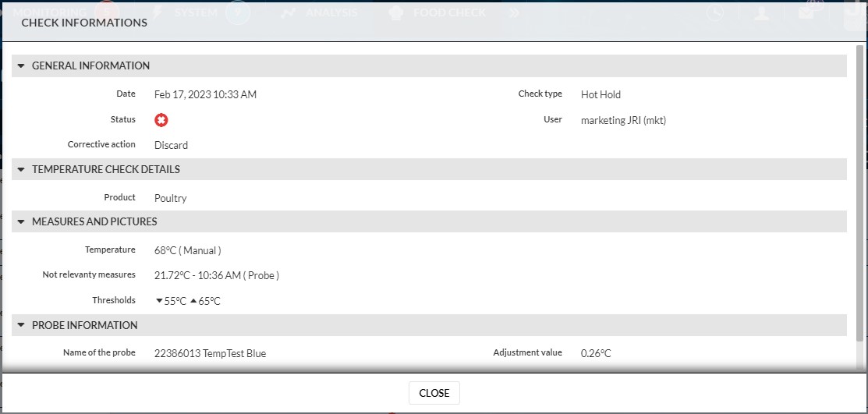Image resolution: width=868 pixels, height=414 pixels.
Task: Click the Hot Hold check type value
Action: click(x=601, y=94)
